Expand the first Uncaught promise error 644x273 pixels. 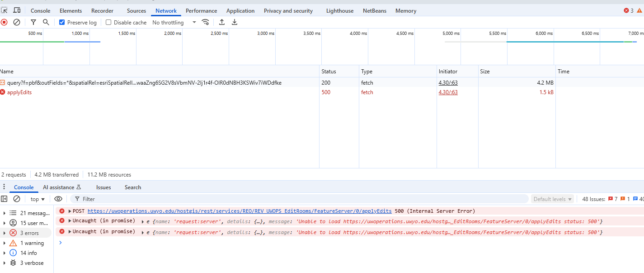71,221
